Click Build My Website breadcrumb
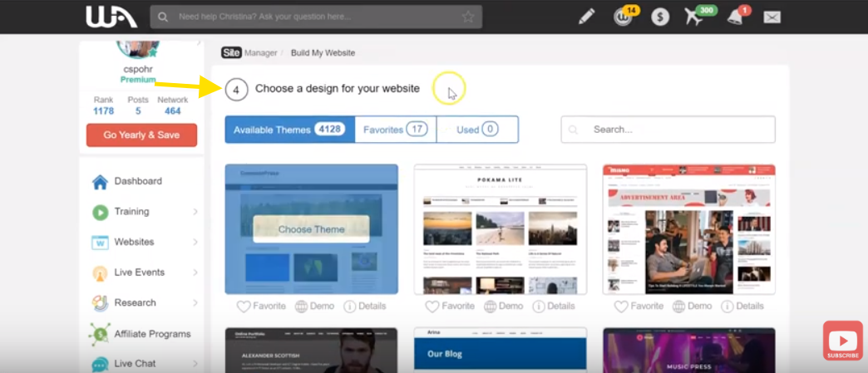 click(323, 53)
